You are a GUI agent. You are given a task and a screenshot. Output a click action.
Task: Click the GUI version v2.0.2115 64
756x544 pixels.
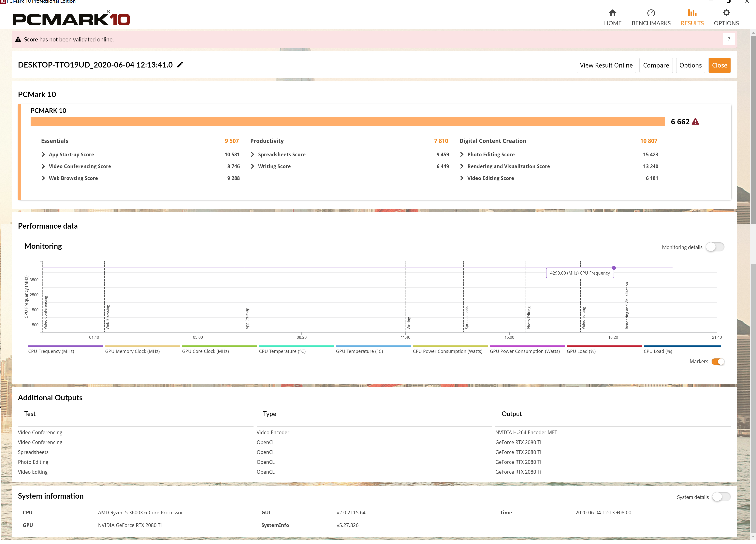[x=351, y=512]
